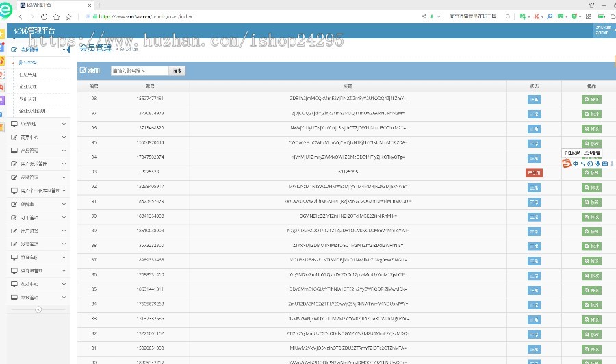Click the red status button in row 93
The height and width of the screenshot is (364, 616).
click(534, 173)
